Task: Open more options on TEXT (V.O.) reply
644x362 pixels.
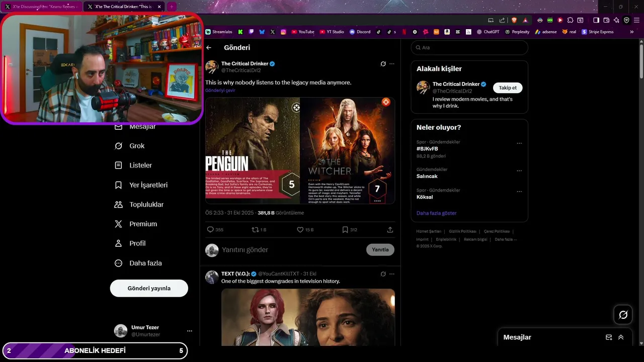Action: 392,274
